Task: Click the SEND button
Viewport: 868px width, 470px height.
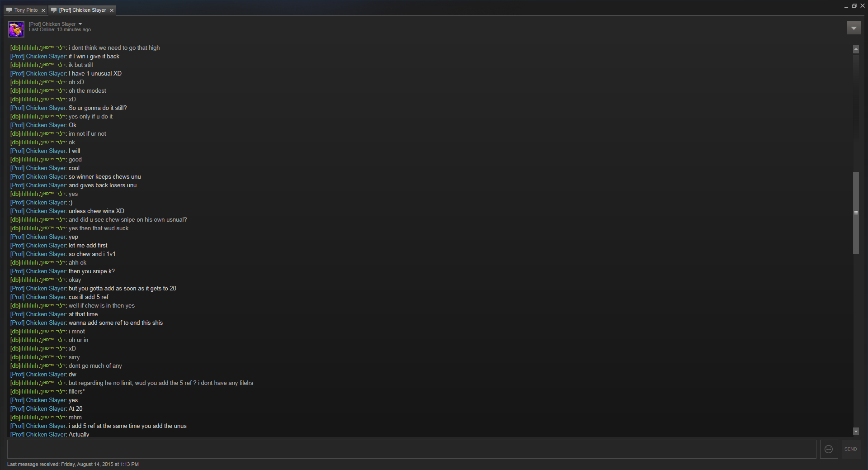Action: pyautogui.click(x=850, y=449)
